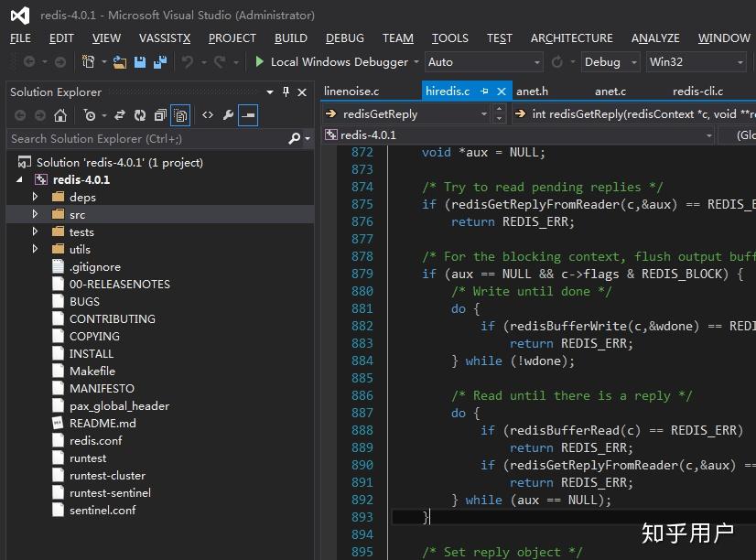Screen dimensions: 756x560
Task: Open the BUILD menu
Action: click(290, 38)
